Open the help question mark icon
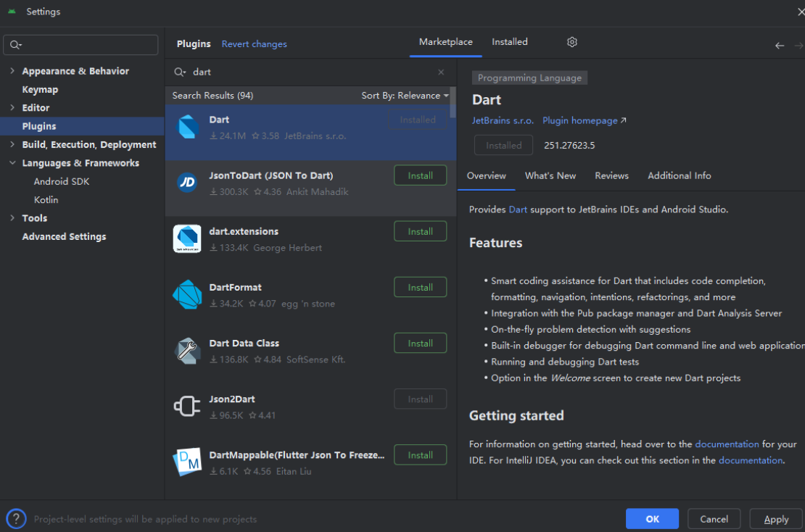This screenshot has width=805, height=532. point(16,519)
